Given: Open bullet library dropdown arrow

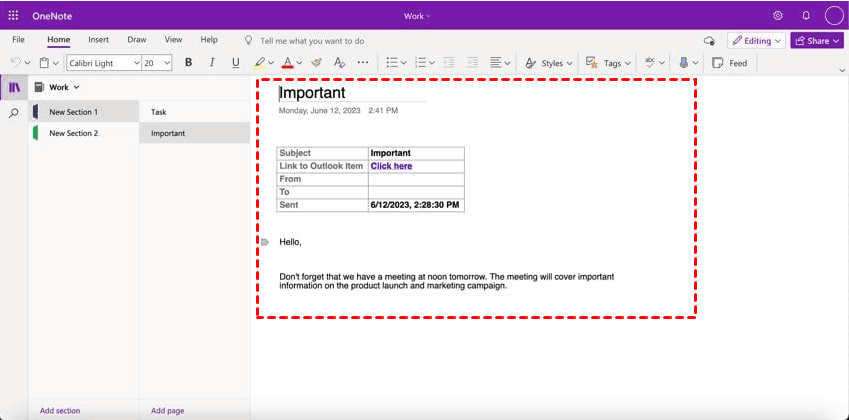Looking at the screenshot, I should click(404, 63).
